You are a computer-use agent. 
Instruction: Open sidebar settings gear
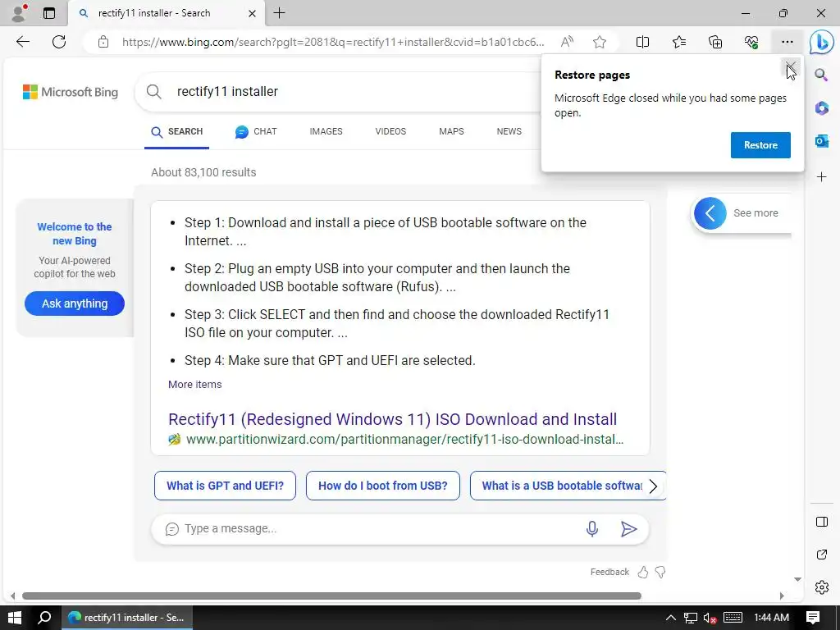pyautogui.click(x=821, y=587)
